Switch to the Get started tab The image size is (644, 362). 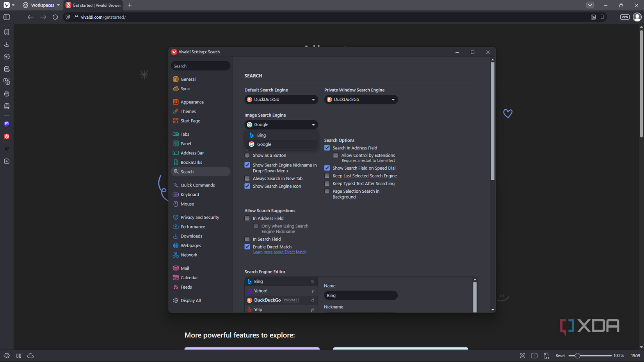pyautogui.click(x=94, y=5)
